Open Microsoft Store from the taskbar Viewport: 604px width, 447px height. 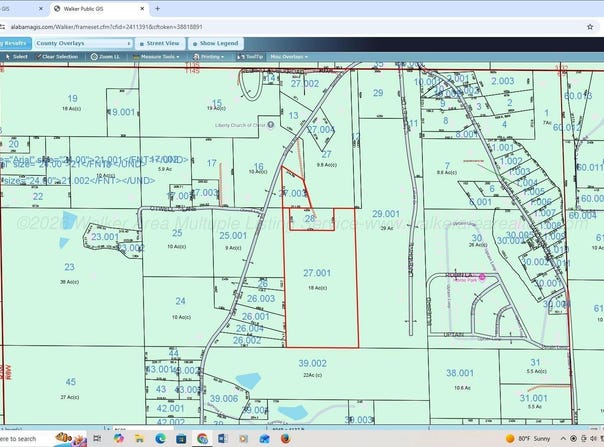point(181,439)
